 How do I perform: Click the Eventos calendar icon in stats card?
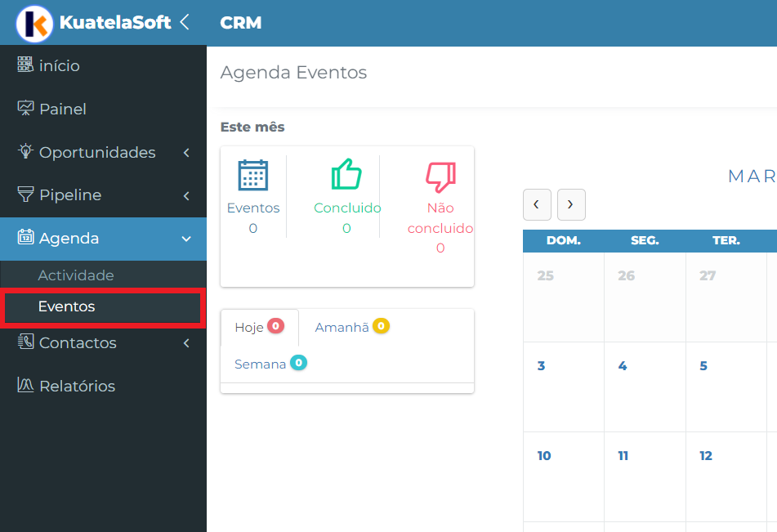point(252,176)
